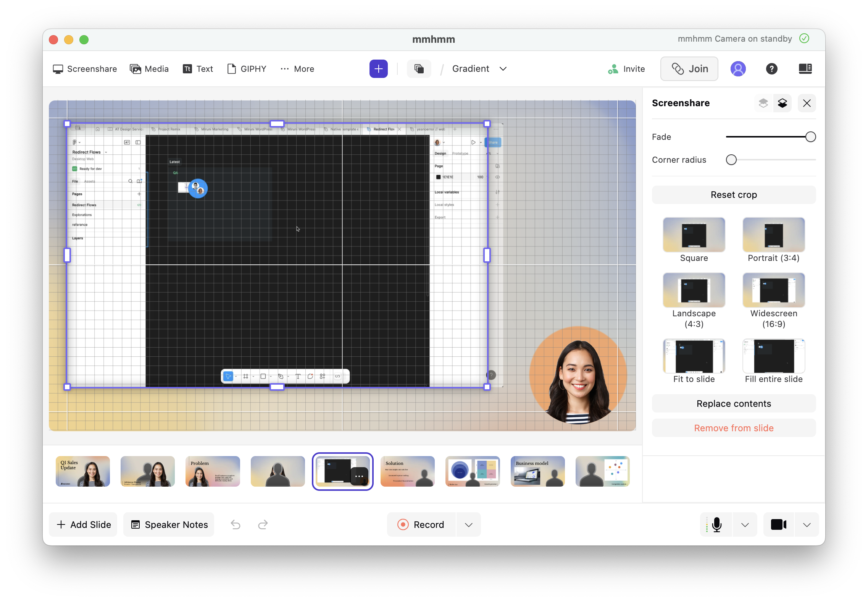Click the undo arrow
The height and width of the screenshot is (602, 868).
pos(236,524)
